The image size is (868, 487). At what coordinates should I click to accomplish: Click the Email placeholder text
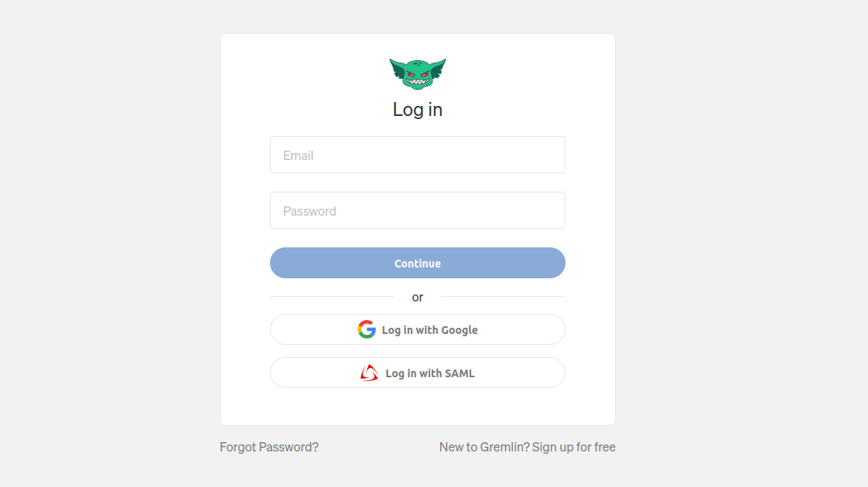tap(299, 155)
